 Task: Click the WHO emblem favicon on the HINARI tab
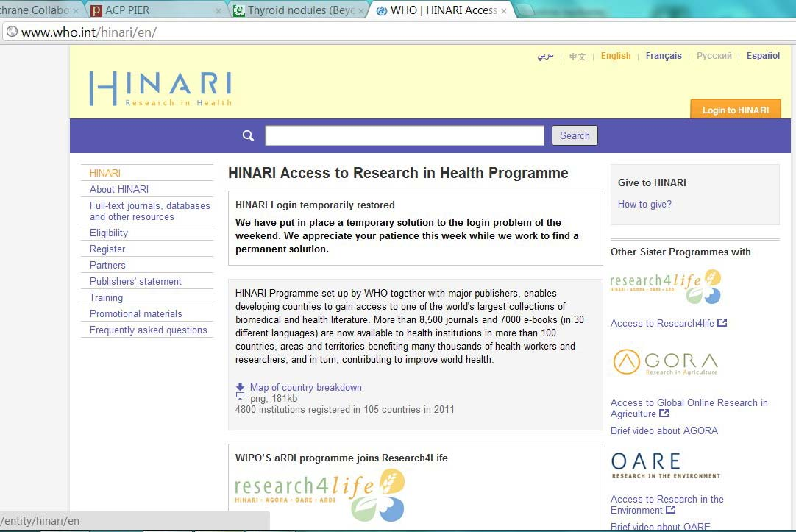click(x=382, y=10)
